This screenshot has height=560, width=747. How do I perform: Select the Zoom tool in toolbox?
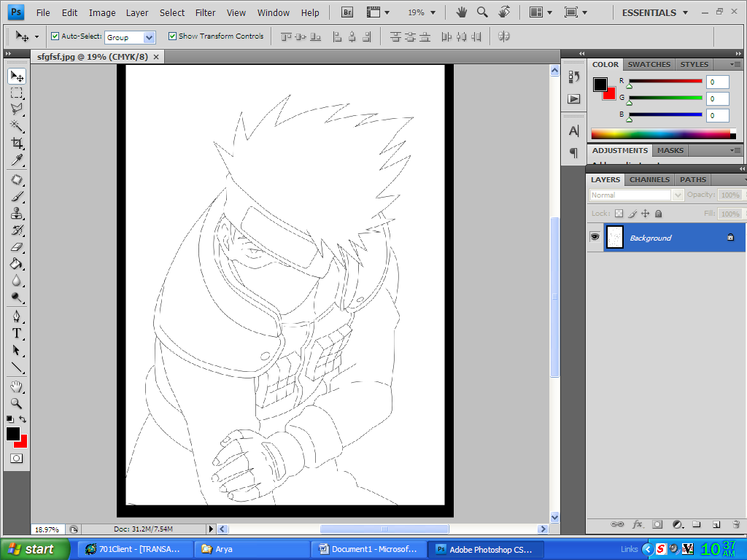17,404
